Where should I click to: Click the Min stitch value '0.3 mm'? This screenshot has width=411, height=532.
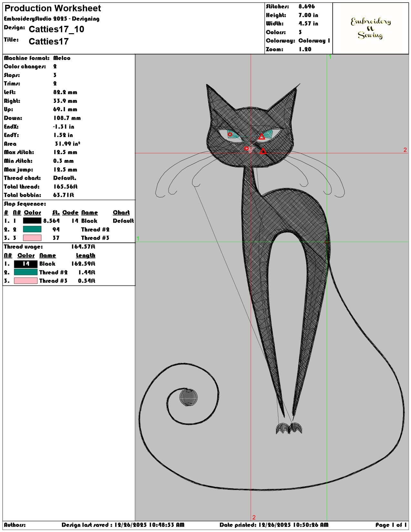tap(63, 161)
